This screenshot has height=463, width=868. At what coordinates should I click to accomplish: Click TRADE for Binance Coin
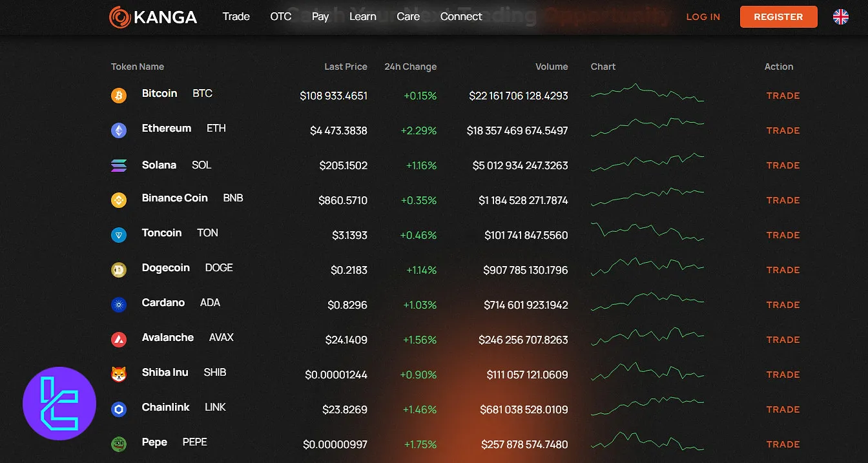pyautogui.click(x=783, y=200)
